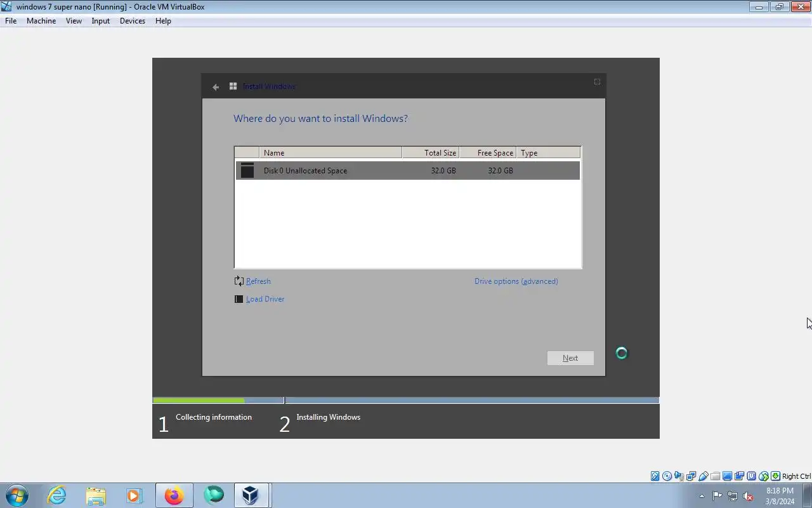Click the Installing Windows step label
This screenshot has height=508, width=812.
(x=328, y=417)
